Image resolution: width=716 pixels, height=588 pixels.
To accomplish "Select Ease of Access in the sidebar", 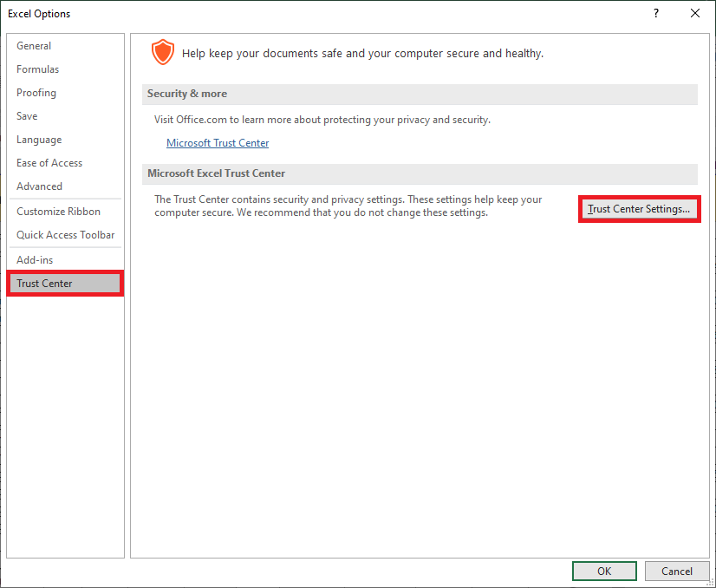I will [49, 163].
